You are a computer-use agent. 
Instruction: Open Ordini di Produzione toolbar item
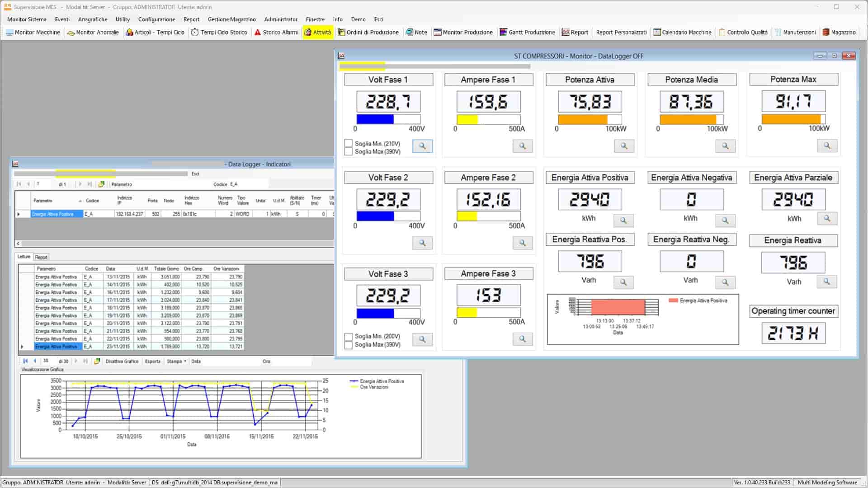tap(368, 33)
